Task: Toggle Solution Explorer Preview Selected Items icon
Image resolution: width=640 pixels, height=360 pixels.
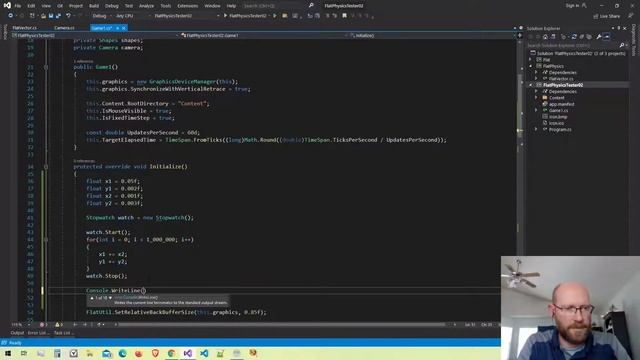Action: 607,37
